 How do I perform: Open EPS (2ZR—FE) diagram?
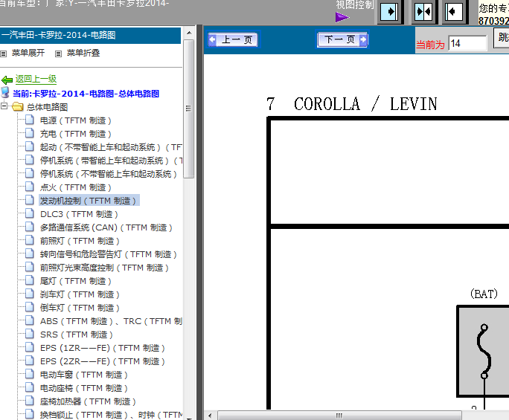(102, 361)
